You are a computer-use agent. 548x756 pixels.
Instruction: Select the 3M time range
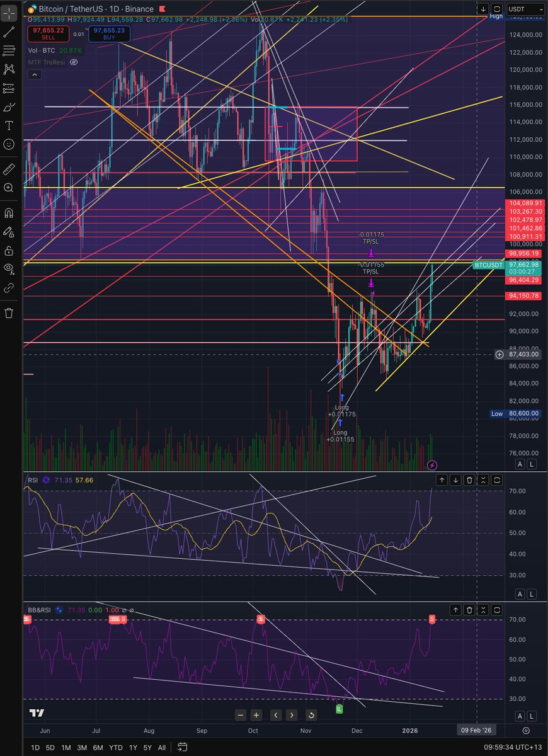(x=82, y=747)
